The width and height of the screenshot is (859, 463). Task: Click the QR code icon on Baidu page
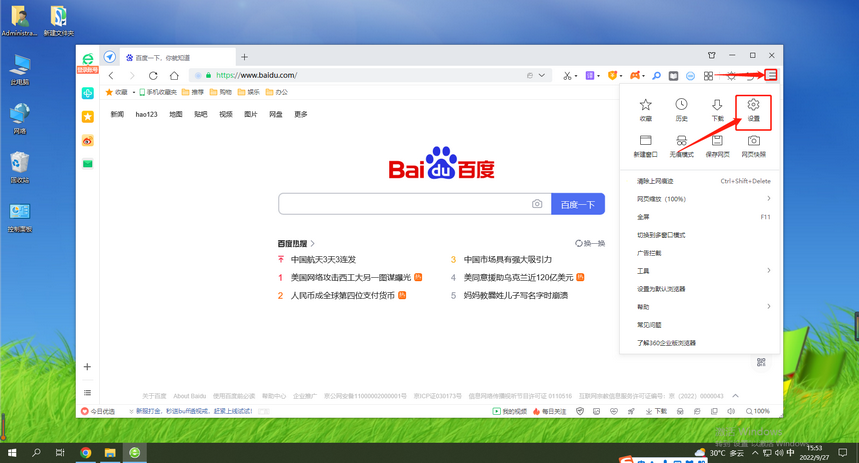pos(761,362)
